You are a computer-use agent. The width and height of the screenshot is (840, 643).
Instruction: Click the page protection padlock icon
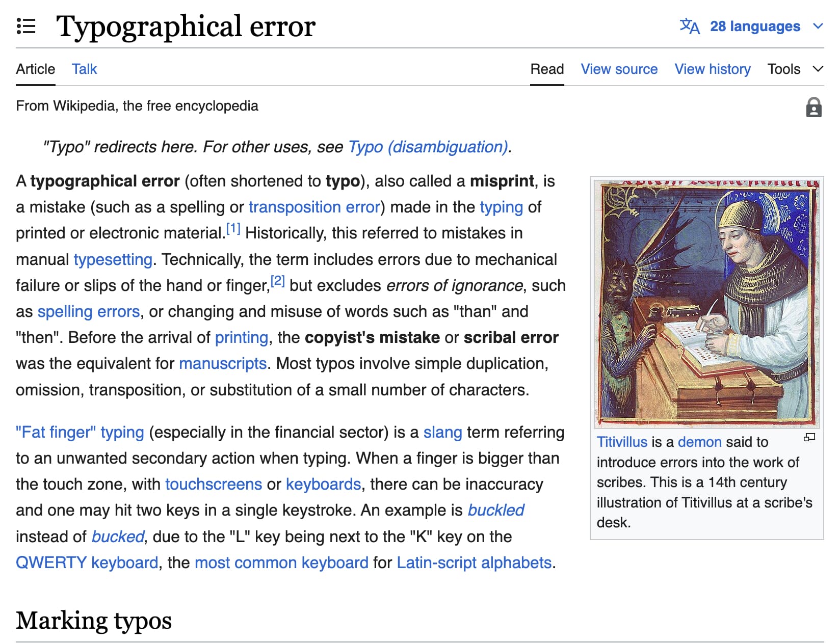[x=814, y=106]
